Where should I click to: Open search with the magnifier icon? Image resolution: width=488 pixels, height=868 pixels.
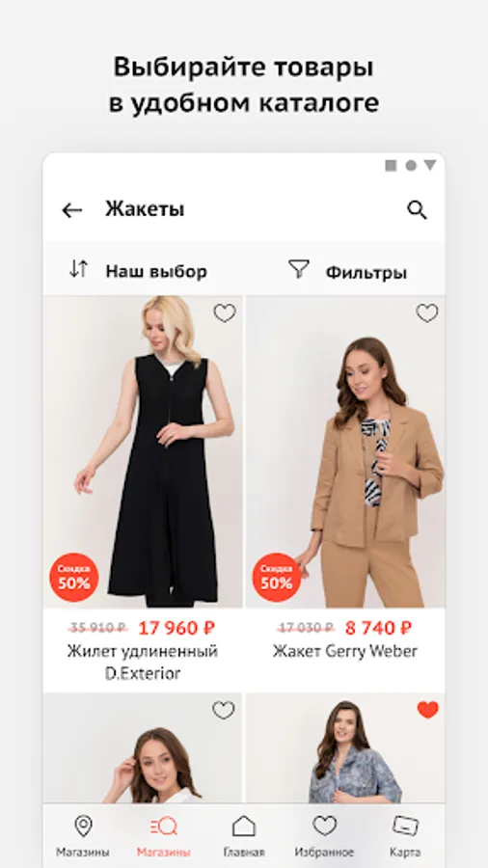pos(417,210)
